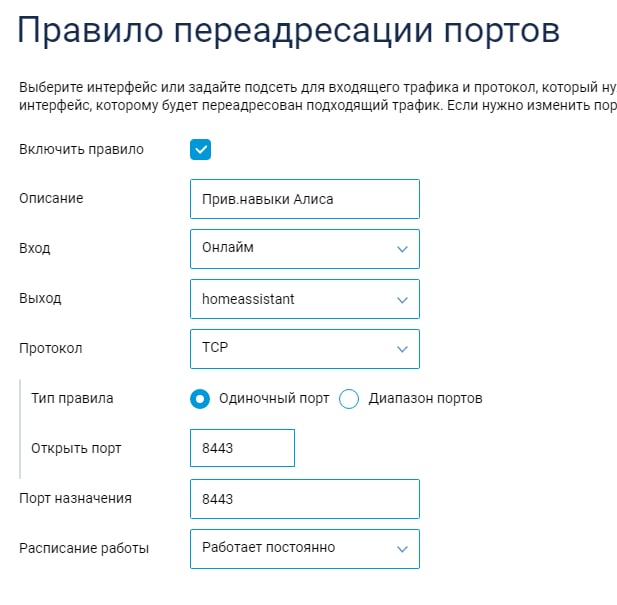The height and width of the screenshot is (605, 617).
Task: Click the "Диапазон портов" label text
Action: point(425,398)
